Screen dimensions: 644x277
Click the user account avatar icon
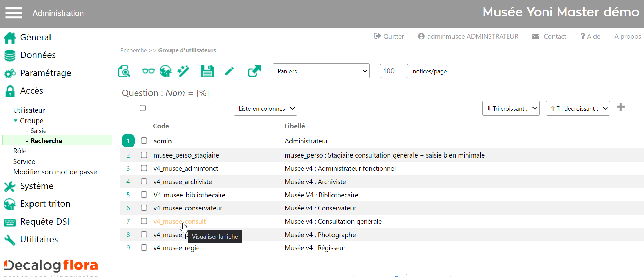pyautogui.click(x=421, y=36)
